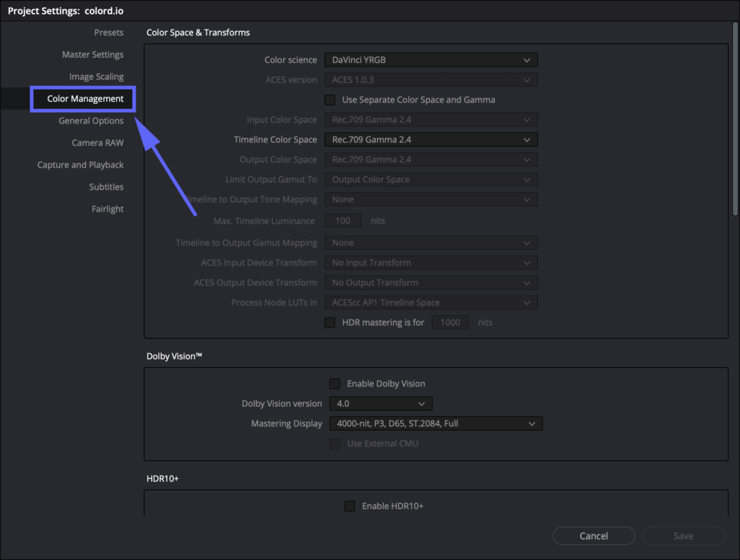Open the Timeline to Output Tone Mapping dropdown
This screenshot has width=740, height=560.
431,199
